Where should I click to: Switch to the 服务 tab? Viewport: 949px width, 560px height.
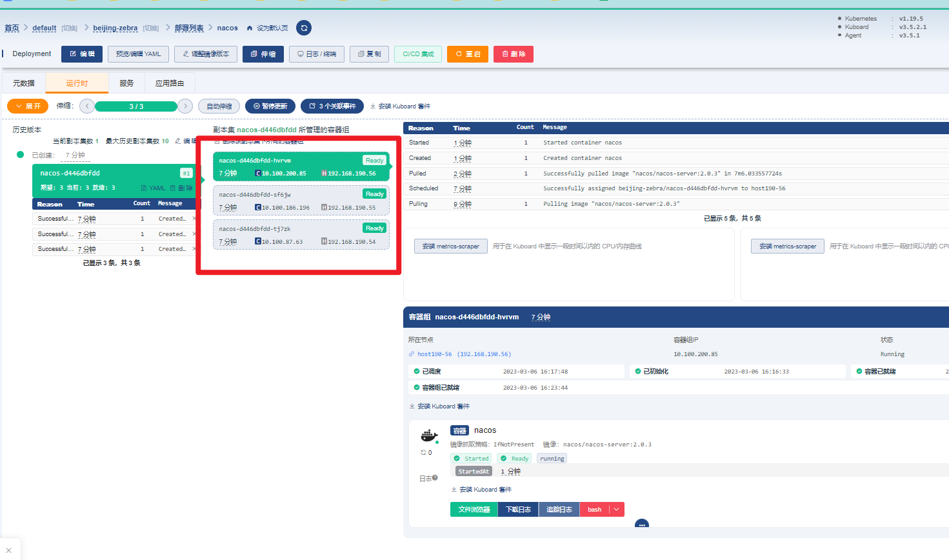126,83
